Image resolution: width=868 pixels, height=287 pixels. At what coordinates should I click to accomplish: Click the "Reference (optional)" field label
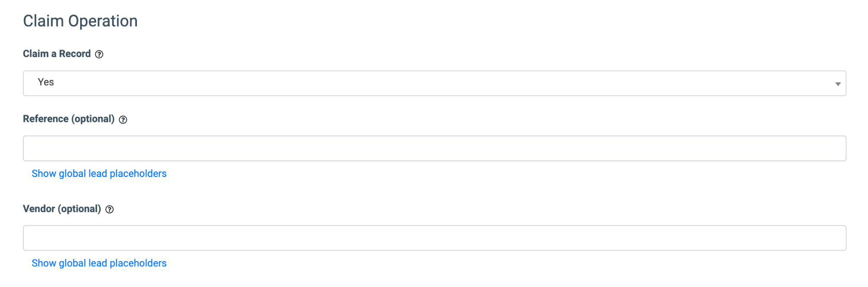(69, 119)
